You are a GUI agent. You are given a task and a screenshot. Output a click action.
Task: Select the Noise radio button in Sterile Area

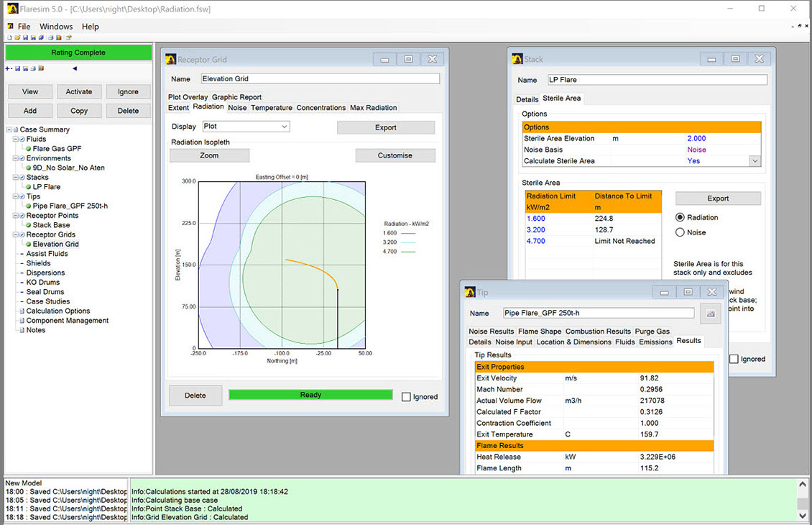click(680, 233)
